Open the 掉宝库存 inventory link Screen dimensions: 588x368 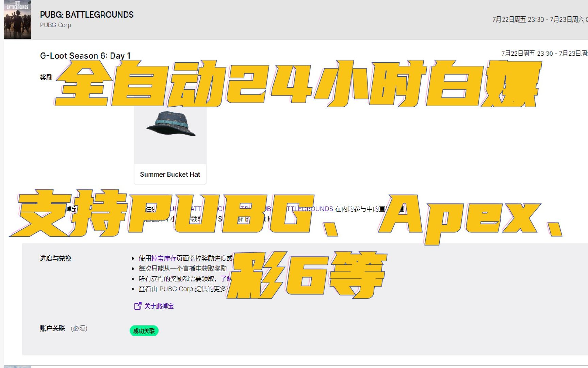coord(164,258)
